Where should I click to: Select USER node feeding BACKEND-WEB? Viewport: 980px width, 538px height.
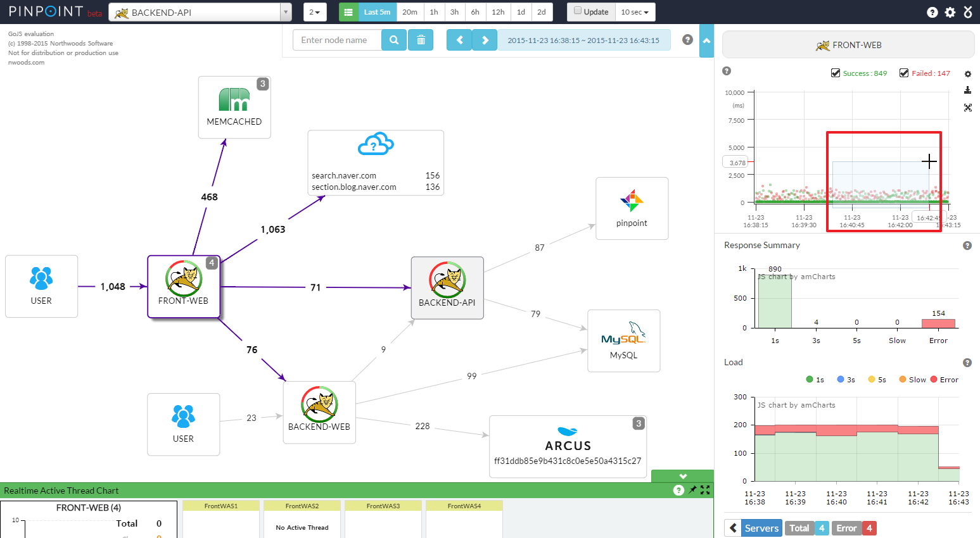[184, 424]
